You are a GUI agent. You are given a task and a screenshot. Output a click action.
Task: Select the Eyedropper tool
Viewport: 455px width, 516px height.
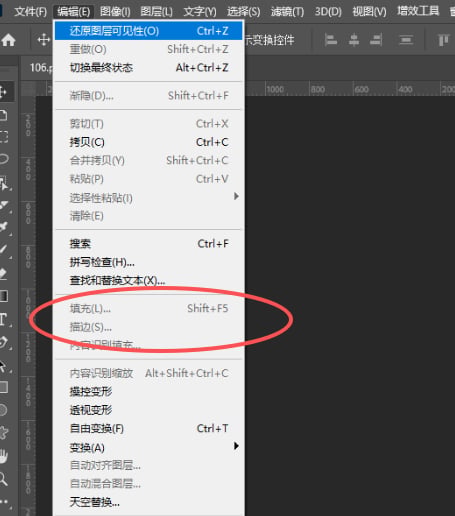click(x=4, y=227)
